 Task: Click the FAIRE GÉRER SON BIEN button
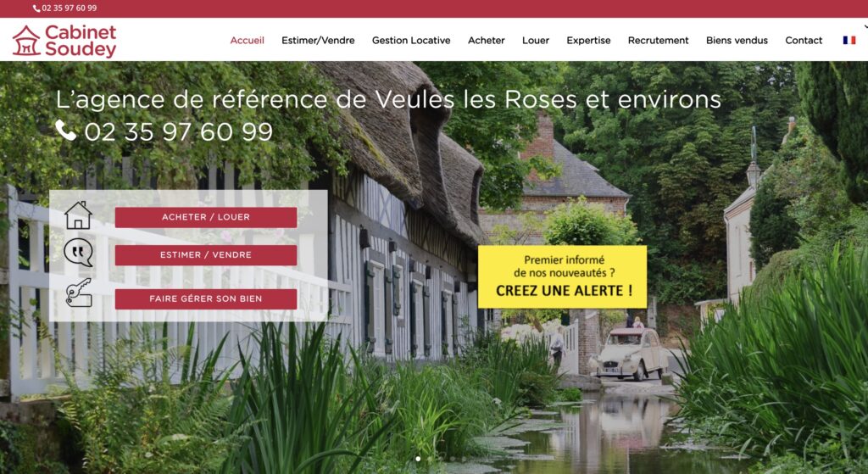(206, 299)
